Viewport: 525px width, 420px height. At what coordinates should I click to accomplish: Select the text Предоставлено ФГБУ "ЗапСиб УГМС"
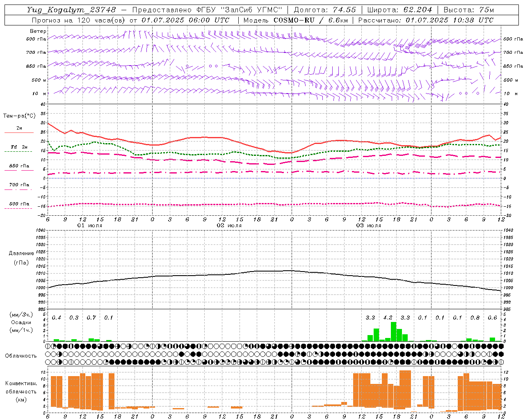pos(207,10)
